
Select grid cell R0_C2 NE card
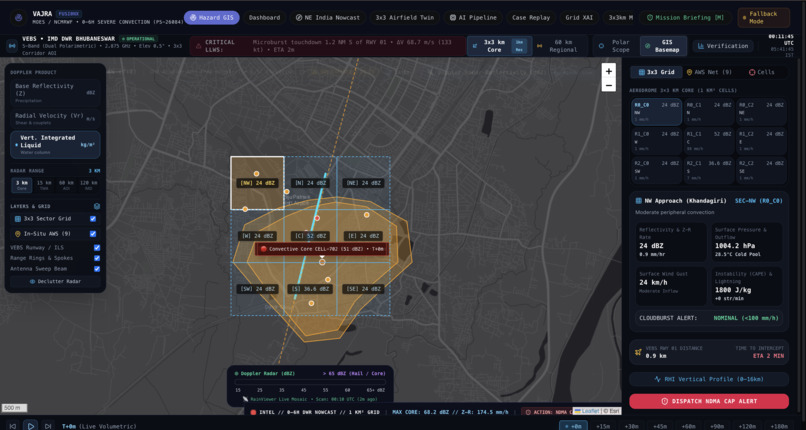(761, 112)
